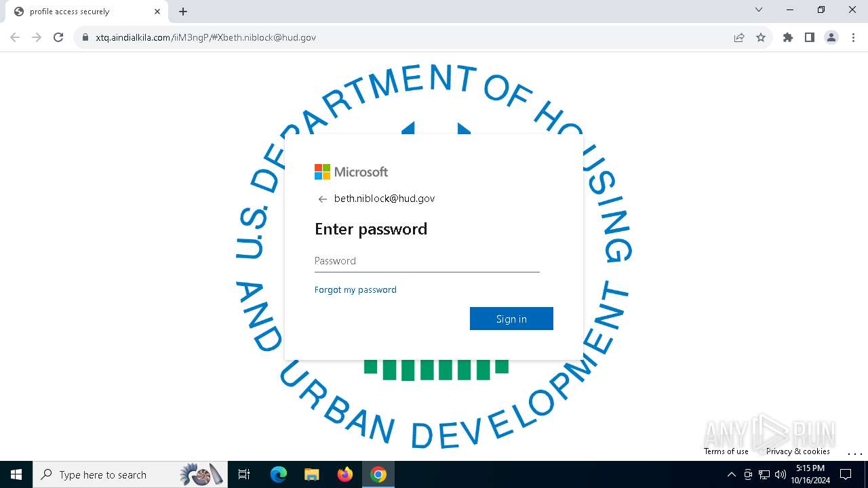Click the Microsoft logo
This screenshot has width=868, height=488.
coord(351,171)
